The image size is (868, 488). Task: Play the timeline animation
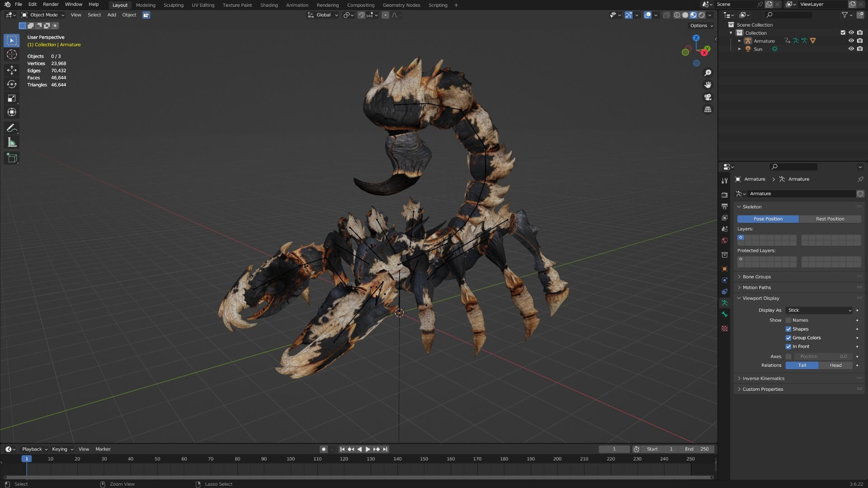click(368, 450)
